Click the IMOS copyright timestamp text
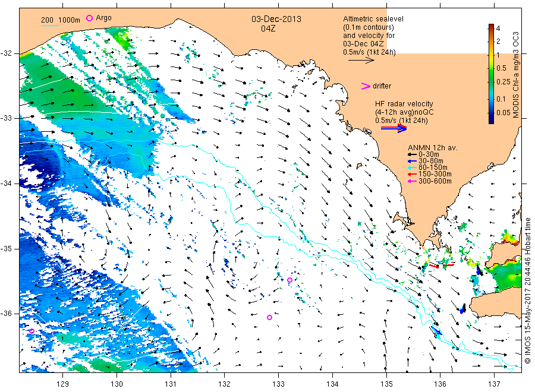The image size is (535, 392). [x=527, y=290]
